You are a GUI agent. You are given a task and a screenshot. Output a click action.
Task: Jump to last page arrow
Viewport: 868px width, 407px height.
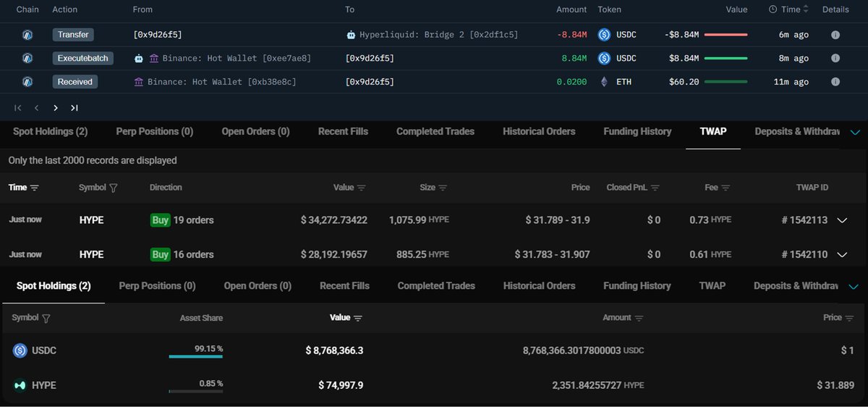(x=75, y=108)
